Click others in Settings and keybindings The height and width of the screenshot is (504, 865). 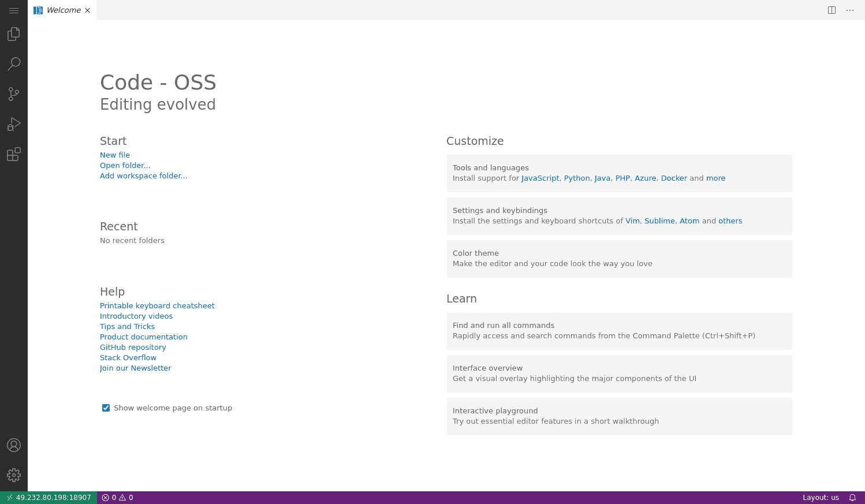point(730,221)
